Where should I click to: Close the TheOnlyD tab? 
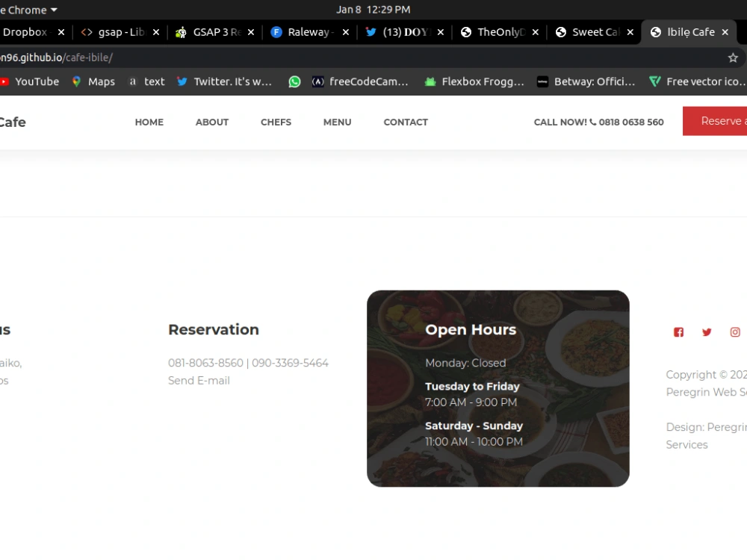535,32
